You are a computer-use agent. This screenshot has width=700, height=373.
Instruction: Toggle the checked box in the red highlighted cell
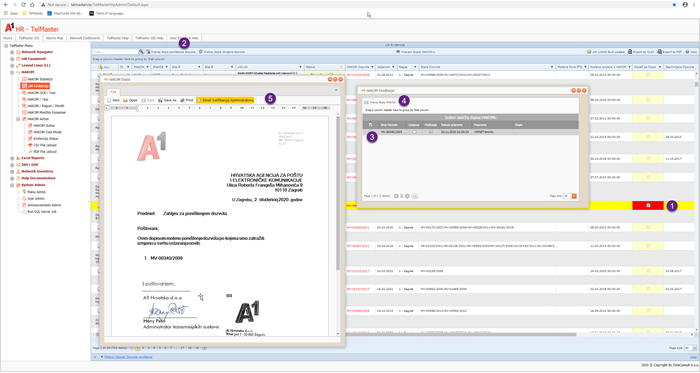click(x=648, y=205)
